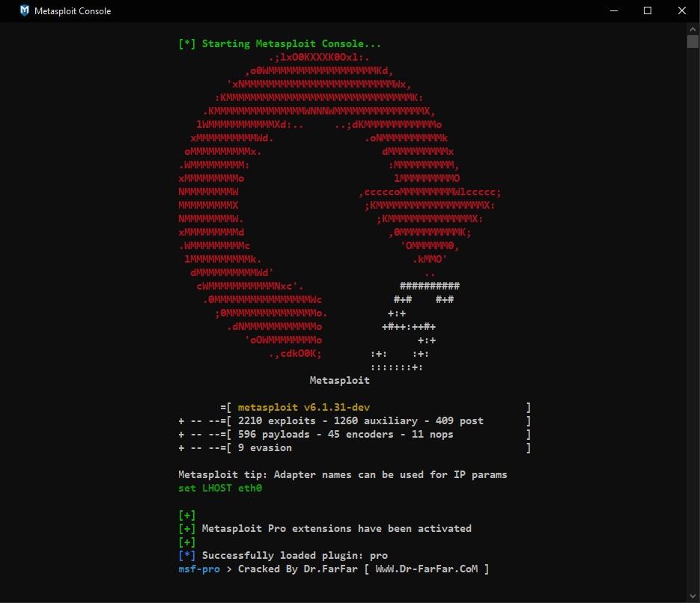Click the scrollbar up arrow
This screenshot has height=603, width=700.
[x=693, y=29]
